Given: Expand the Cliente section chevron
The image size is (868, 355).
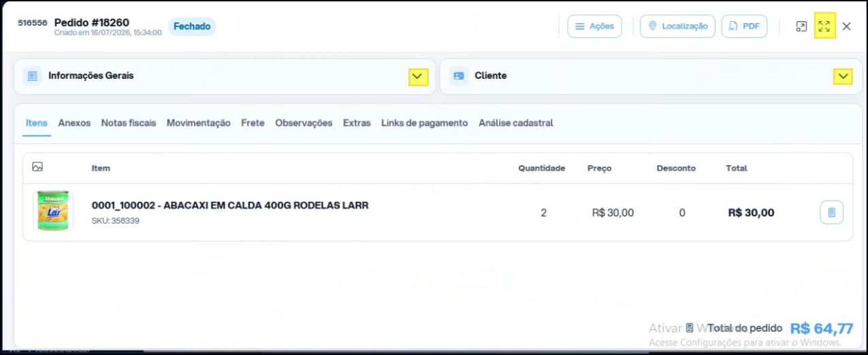Looking at the screenshot, I should (843, 76).
